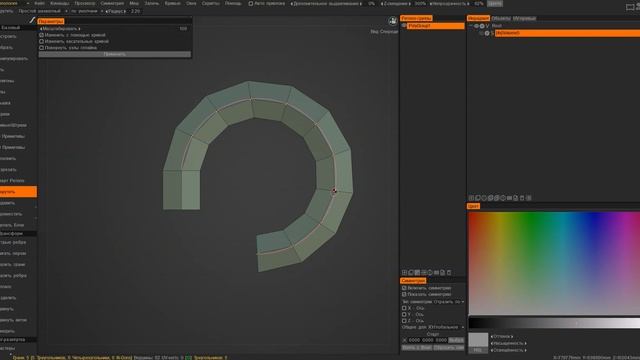Open the Помощь menu
This screenshot has height=360, width=640.
pos(233,3)
